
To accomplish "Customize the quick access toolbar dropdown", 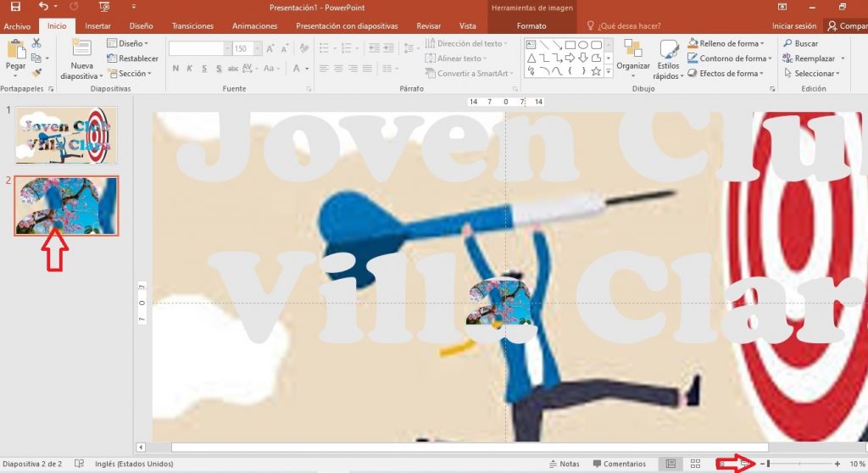I will [133, 7].
